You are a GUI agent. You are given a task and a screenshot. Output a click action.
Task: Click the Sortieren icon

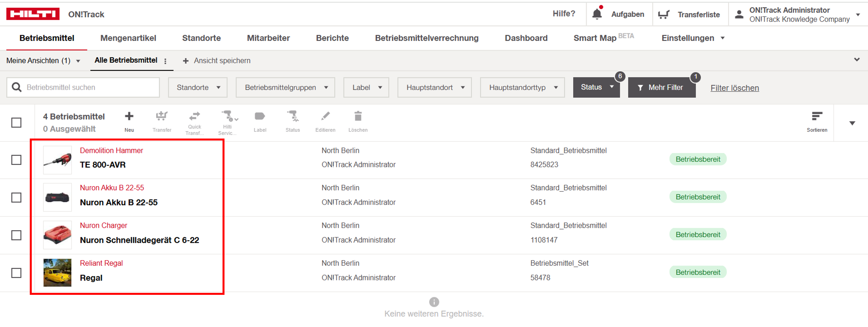[x=817, y=116]
